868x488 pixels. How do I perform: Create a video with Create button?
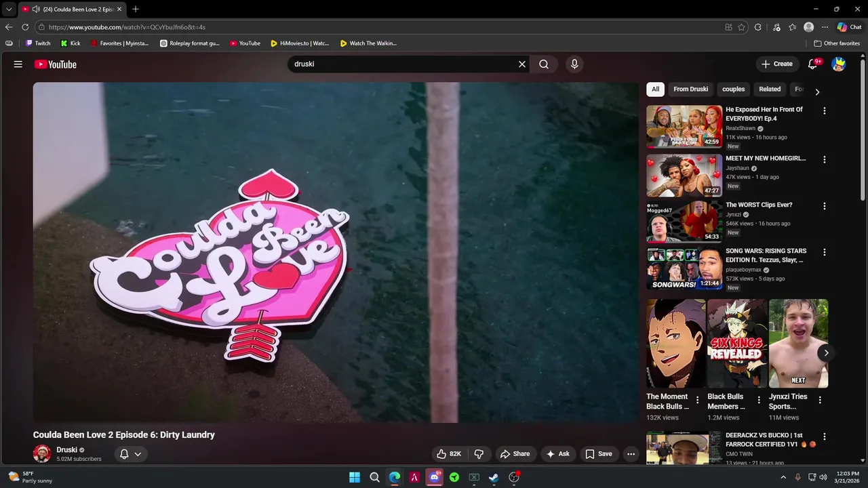(x=777, y=64)
